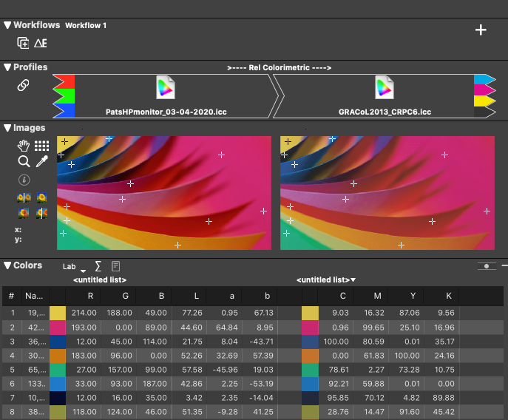The height and width of the screenshot is (420, 508).
Task: Click the yellow source swatch in row 1
Action: (58, 313)
